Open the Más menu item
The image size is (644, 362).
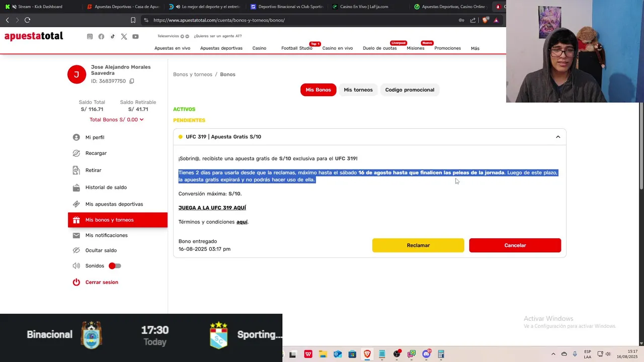pyautogui.click(x=475, y=48)
